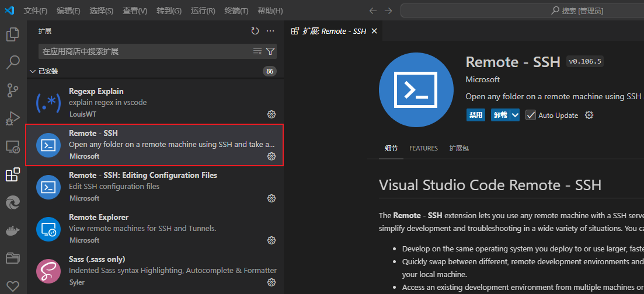Click the Microsoft publisher link
This screenshot has width=644, height=294.
483,80
